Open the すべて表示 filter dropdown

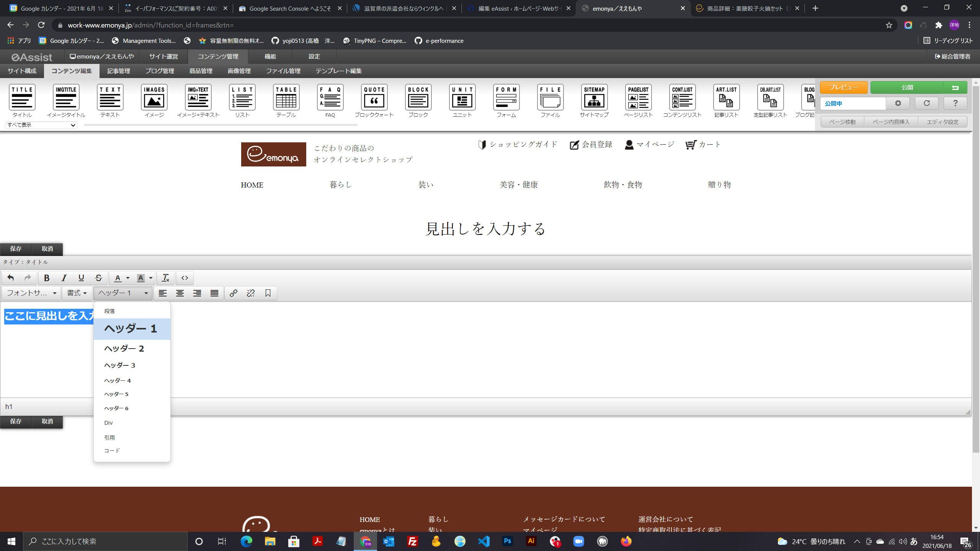[x=41, y=125]
